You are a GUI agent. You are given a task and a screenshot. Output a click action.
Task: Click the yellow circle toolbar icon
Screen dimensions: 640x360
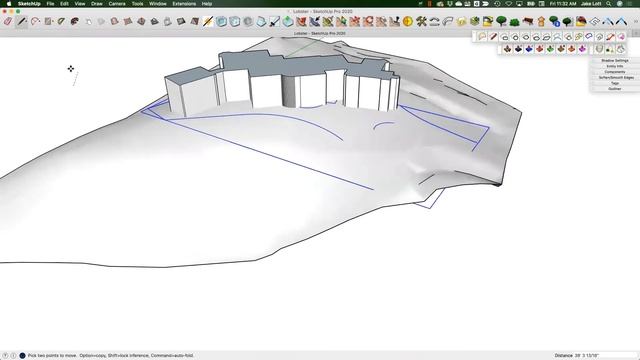407,21
